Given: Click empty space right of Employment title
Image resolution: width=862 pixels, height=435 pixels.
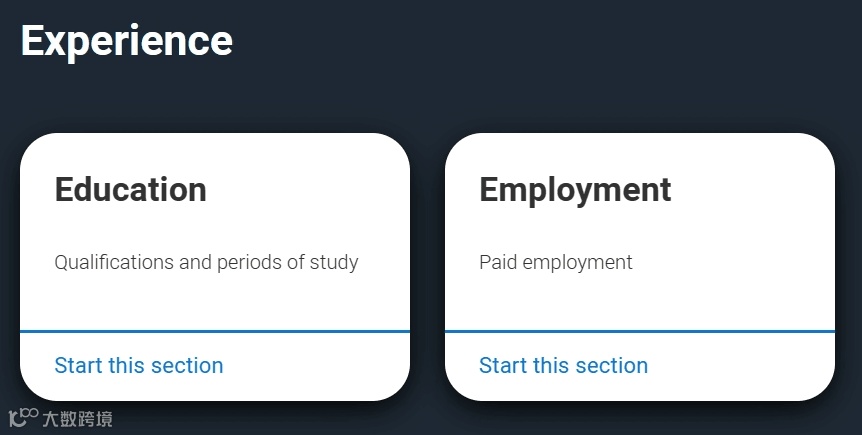Looking at the screenshot, I should click(750, 190).
